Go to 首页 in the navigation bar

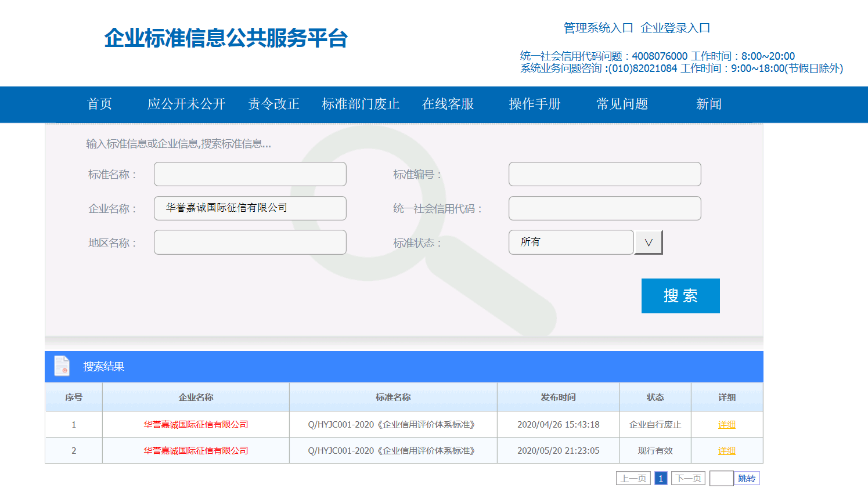[99, 104]
